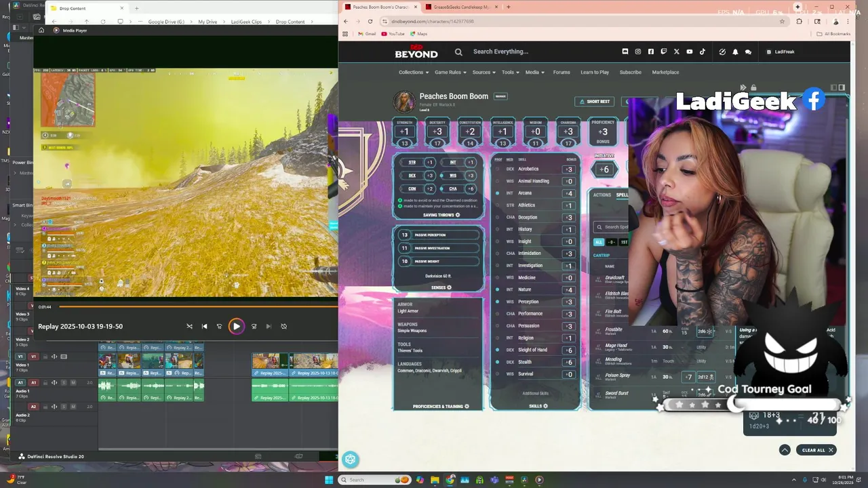Open D&D Beyond's Facebook link
The image size is (868, 488).
[x=651, y=52]
